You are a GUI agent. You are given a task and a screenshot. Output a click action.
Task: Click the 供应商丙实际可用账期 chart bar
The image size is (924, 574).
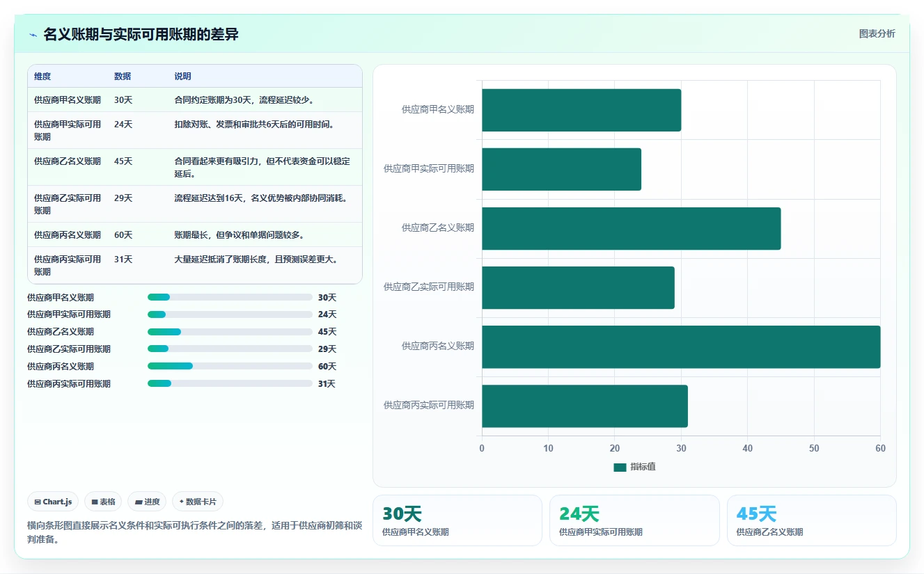[x=585, y=406]
